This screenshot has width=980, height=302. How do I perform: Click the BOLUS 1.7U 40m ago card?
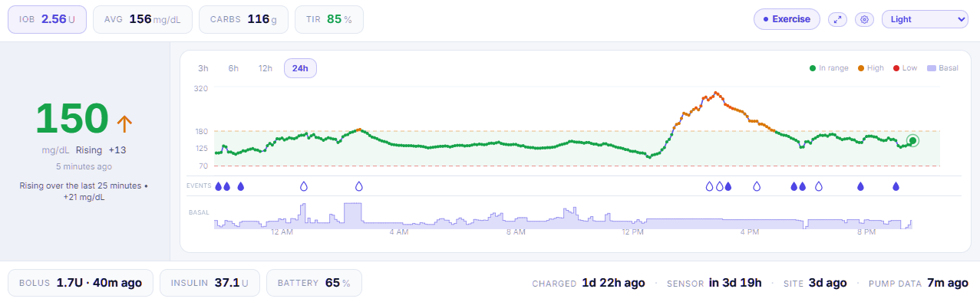point(81,283)
